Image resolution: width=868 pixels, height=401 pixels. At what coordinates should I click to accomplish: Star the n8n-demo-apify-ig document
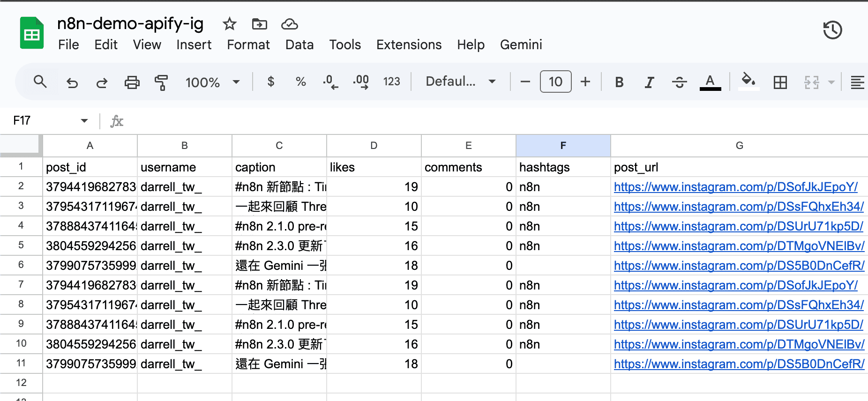click(229, 24)
